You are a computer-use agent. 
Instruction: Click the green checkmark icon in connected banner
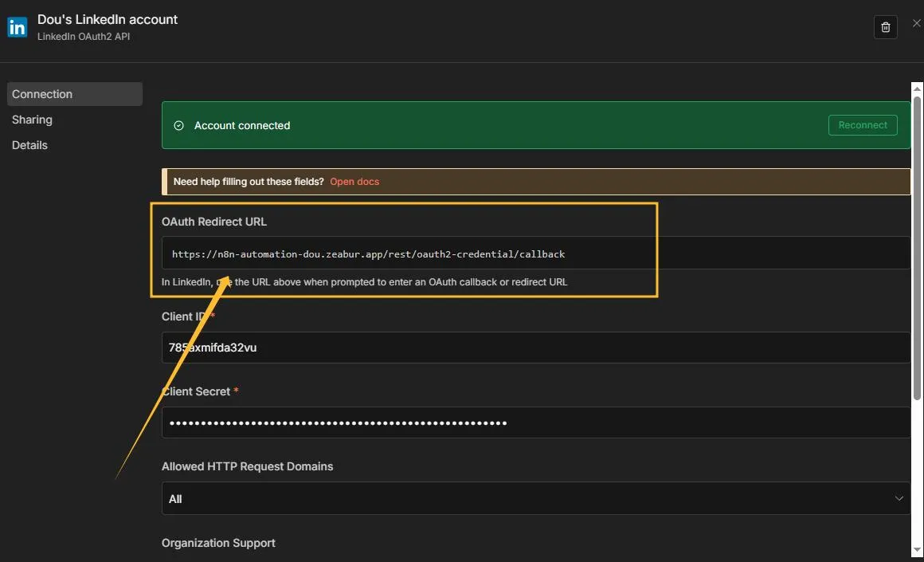point(180,125)
